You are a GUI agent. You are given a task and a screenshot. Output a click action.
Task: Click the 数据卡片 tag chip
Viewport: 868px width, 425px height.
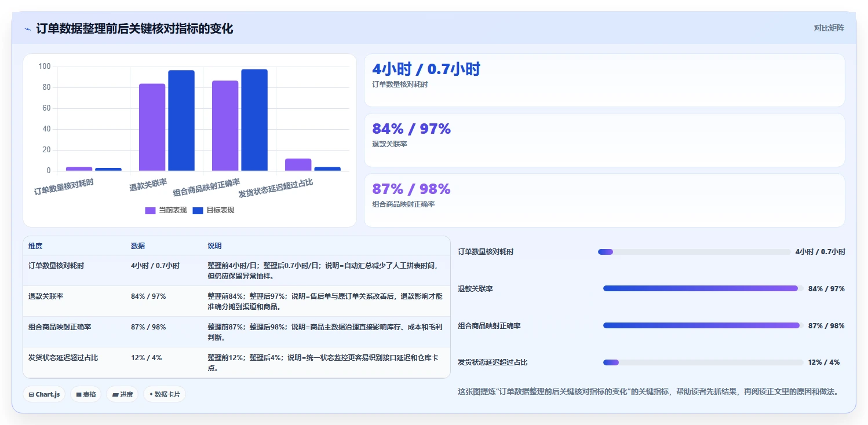[165, 394]
